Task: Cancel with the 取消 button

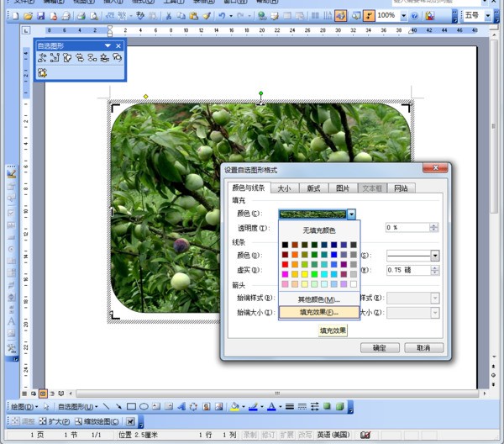Action: pos(423,348)
